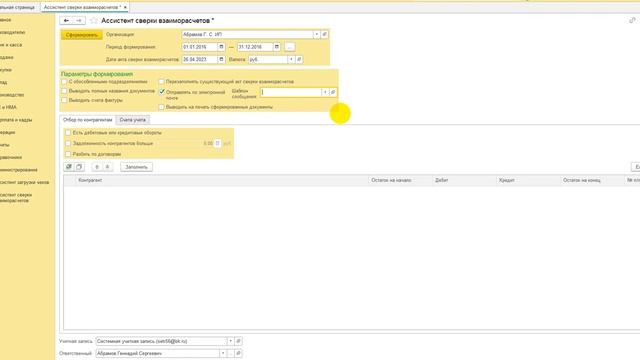Click the Заполнить button
The height and width of the screenshot is (360, 640).
[136, 167]
